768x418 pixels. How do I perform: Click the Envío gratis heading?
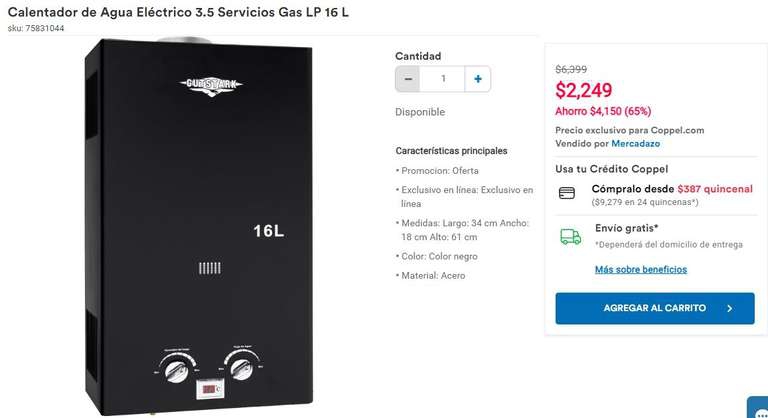[626, 228]
